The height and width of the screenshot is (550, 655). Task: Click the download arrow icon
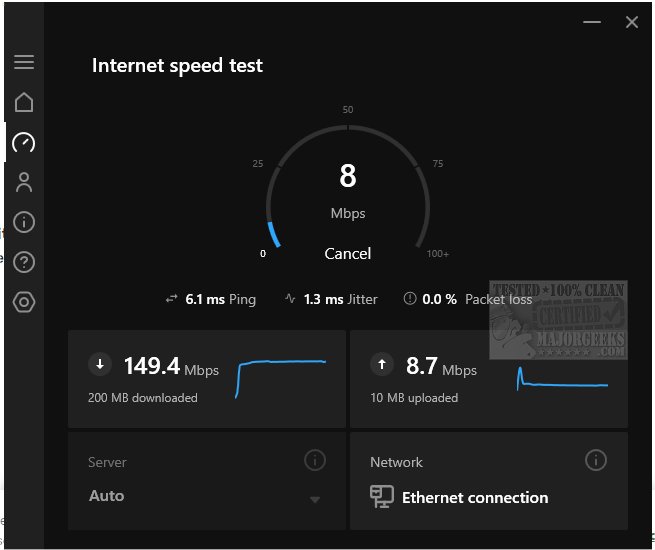(x=99, y=366)
